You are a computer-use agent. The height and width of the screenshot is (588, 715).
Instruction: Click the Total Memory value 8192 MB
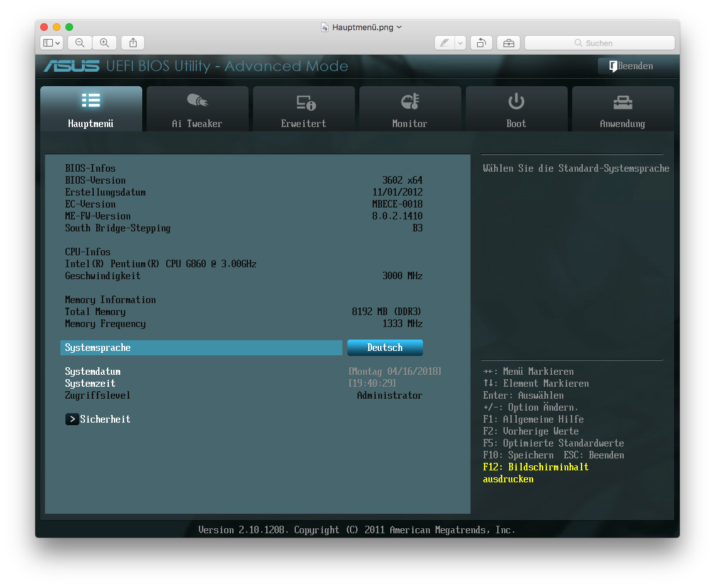[x=386, y=311]
